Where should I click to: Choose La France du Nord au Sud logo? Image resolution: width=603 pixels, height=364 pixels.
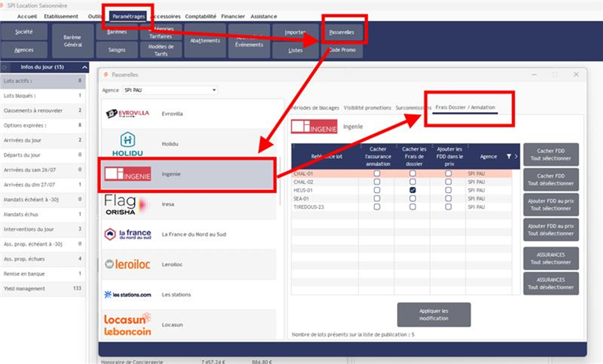[x=128, y=235]
